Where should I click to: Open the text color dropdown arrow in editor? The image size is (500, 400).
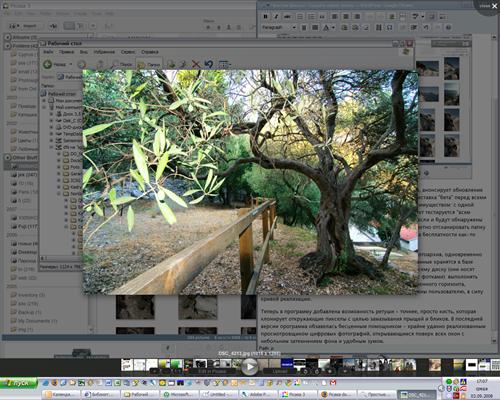(333, 28)
